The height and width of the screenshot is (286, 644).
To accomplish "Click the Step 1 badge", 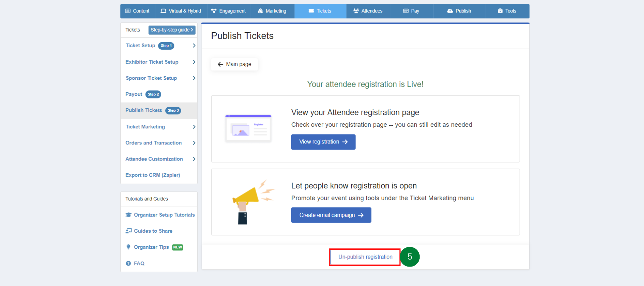I will (166, 46).
